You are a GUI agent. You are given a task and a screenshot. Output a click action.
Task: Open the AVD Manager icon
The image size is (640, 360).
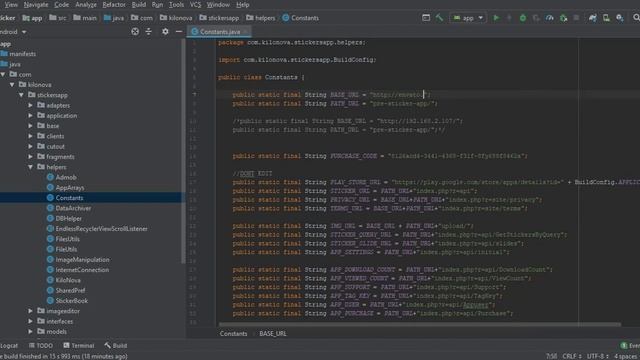coord(606,18)
